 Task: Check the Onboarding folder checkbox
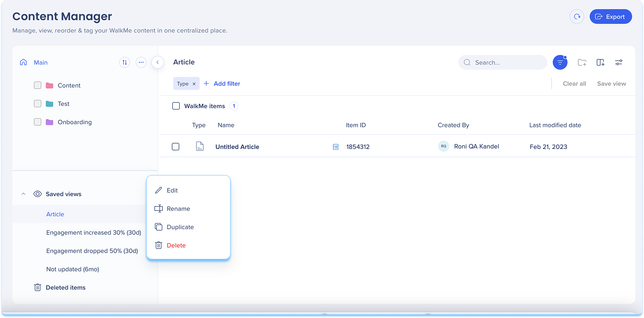point(38,122)
